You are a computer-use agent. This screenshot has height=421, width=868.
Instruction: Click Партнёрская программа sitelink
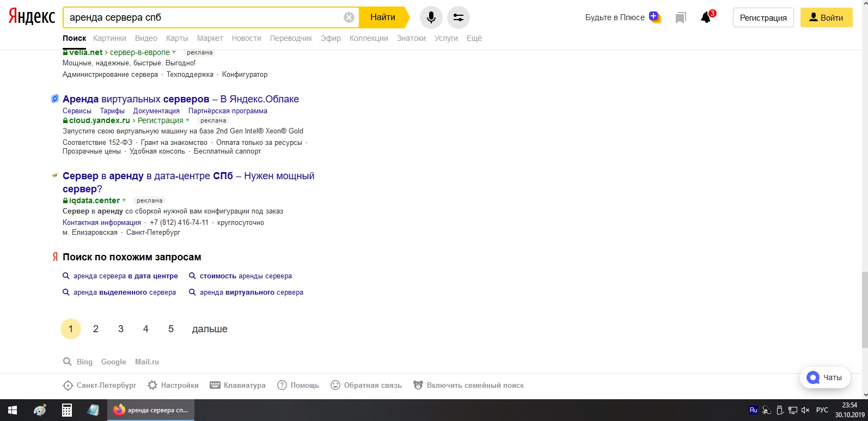click(228, 111)
